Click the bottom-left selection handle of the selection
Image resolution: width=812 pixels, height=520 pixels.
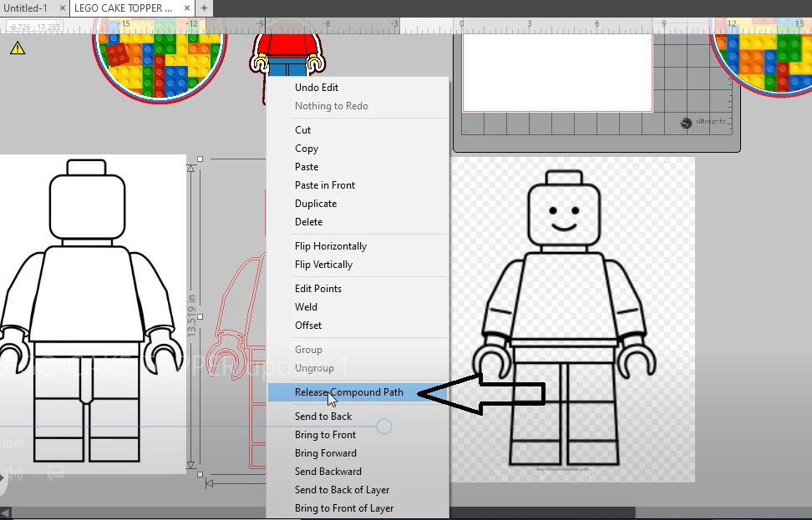point(200,474)
